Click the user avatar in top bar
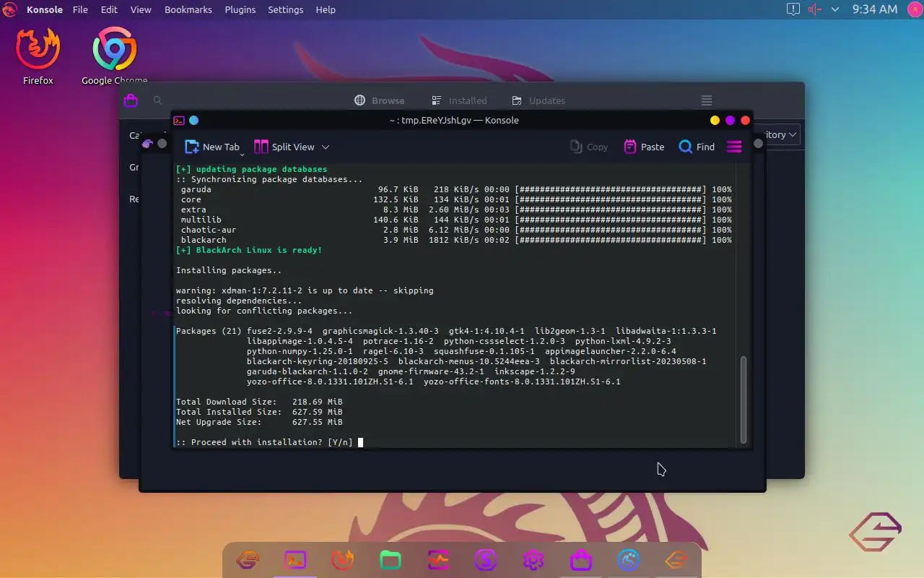Image resolution: width=924 pixels, height=578 pixels. tap(914, 9)
